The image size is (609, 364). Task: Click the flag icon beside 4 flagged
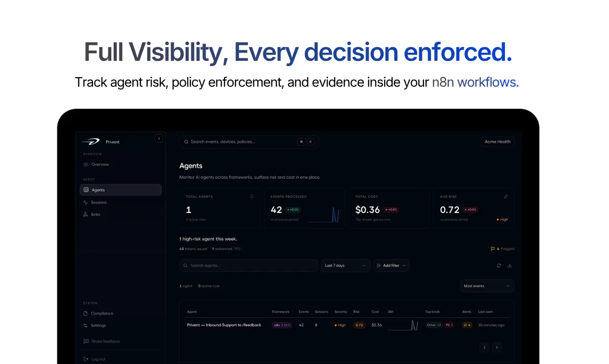pyautogui.click(x=492, y=249)
